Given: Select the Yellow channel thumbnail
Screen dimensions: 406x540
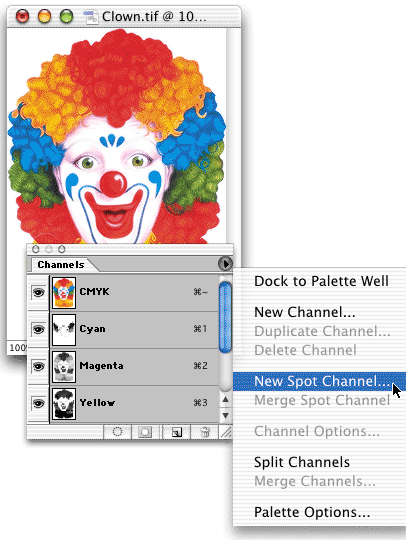Looking at the screenshot, I should coord(64,403).
